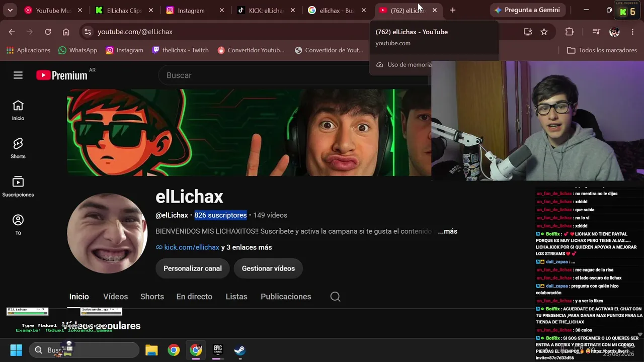Click the channel banner image

[249, 133]
